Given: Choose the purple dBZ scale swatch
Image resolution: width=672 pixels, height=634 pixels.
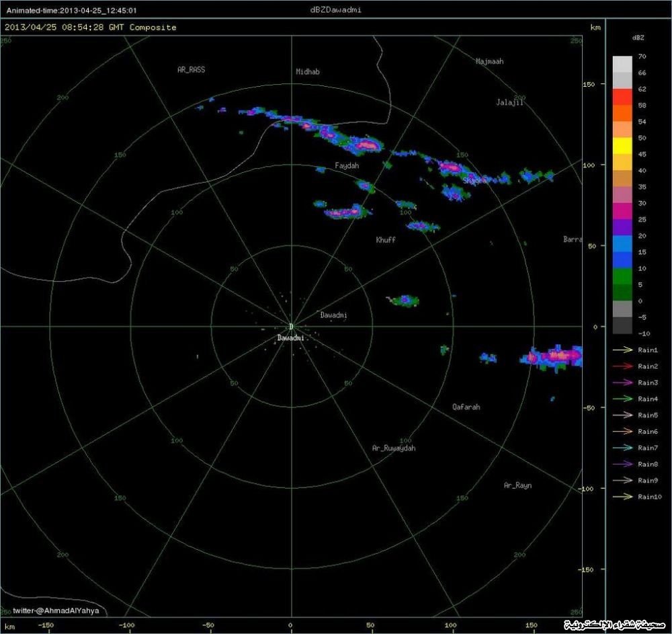Looking at the screenshot, I should pyautogui.click(x=622, y=227).
